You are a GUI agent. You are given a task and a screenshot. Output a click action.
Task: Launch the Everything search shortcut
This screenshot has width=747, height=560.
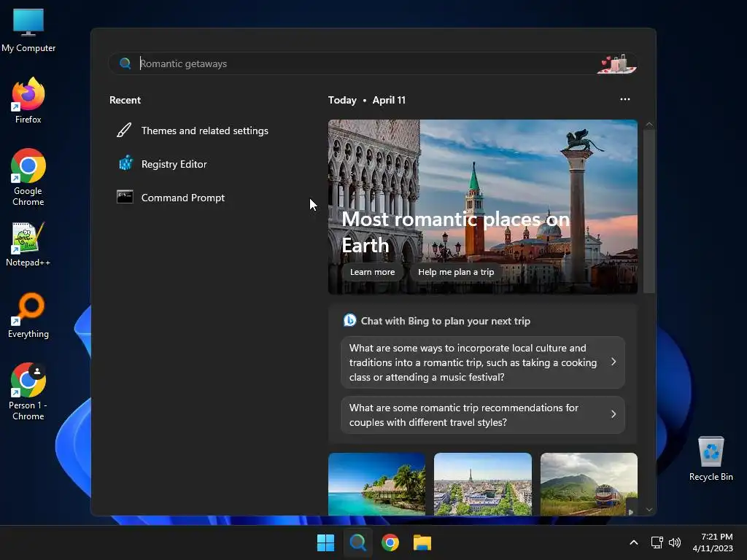click(x=28, y=316)
